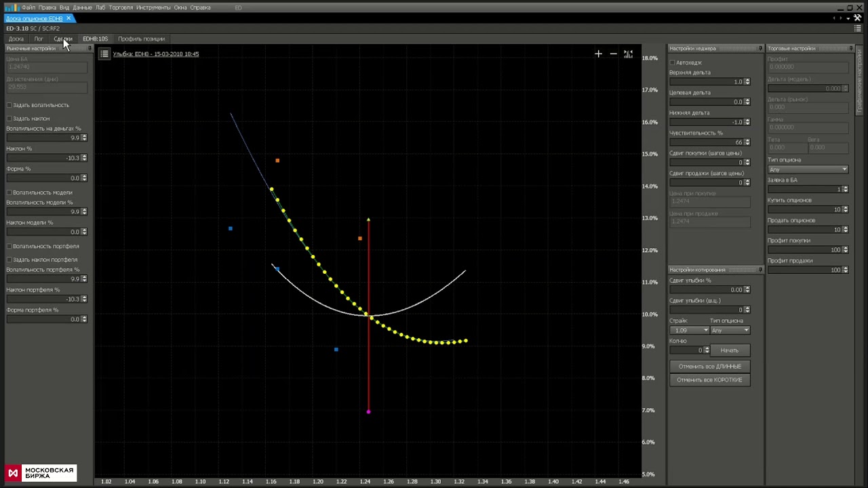Close the Доска опционов:EDH8 tab
The height and width of the screenshot is (488, 868).
click(68, 18)
